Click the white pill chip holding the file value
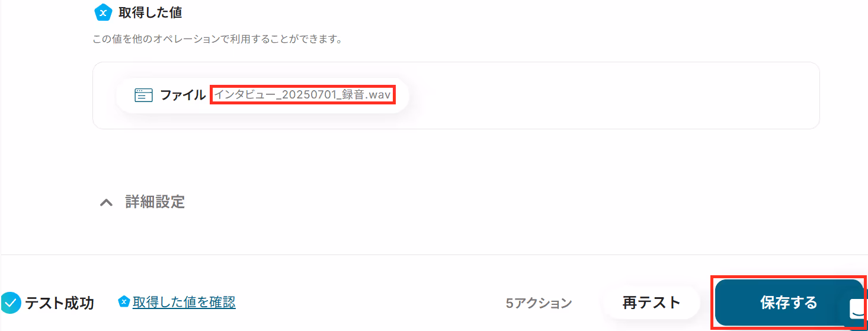The image size is (868, 331). pos(262,95)
